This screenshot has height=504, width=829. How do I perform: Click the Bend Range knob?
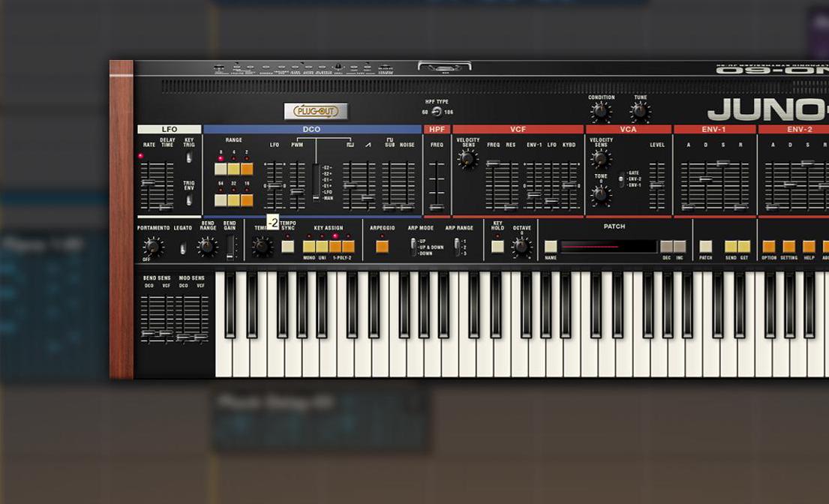[207, 246]
